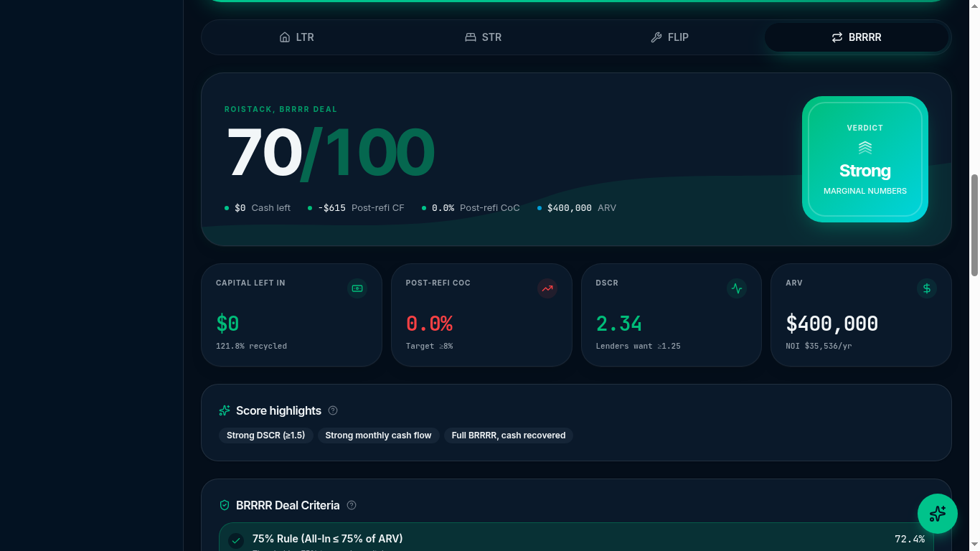Click the $400,000 value in ARV card
Image resolution: width=980 pixels, height=551 pixels.
coord(832,324)
